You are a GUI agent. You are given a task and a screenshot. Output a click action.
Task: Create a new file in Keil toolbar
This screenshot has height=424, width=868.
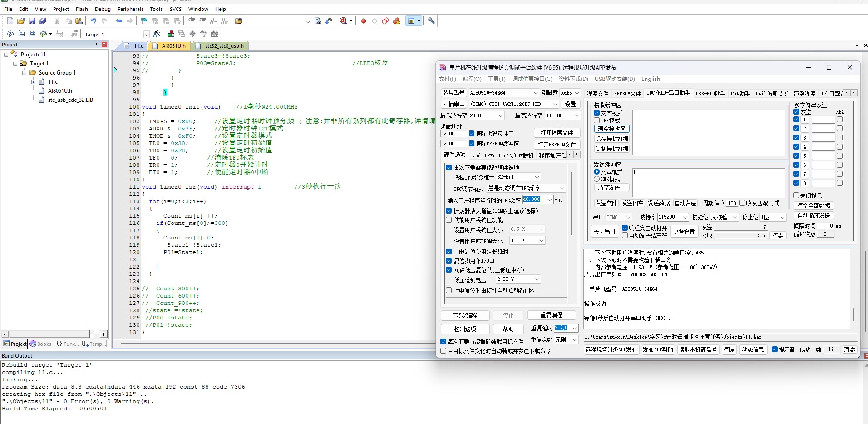(10, 21)
